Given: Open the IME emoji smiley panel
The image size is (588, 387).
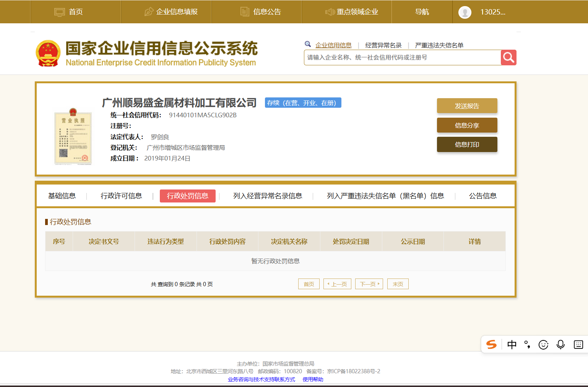Looking at the screenshot, I should [x=543, y=345].
